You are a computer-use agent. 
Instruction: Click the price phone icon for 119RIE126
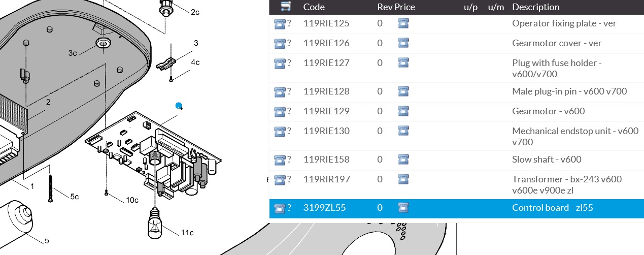pyautogui.click(x=403, y=43)
